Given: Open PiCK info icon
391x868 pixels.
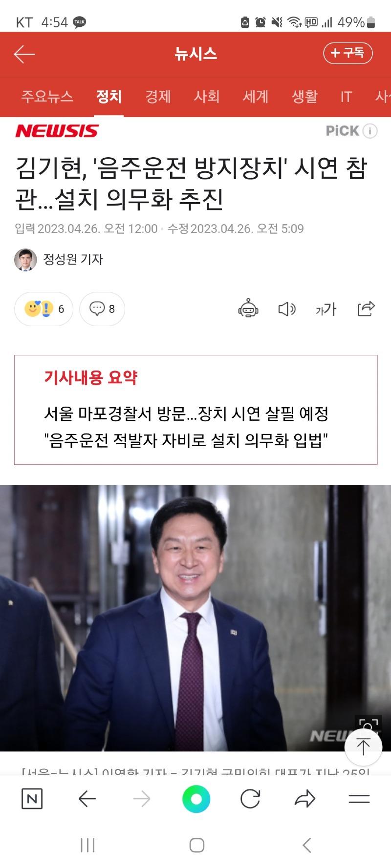Looking at the screenshot, I should (x=370, y=131).
